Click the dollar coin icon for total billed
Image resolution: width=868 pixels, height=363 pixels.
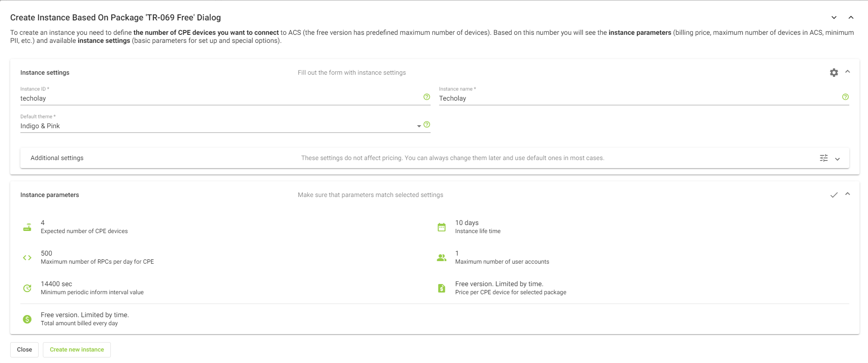[27, 319]
